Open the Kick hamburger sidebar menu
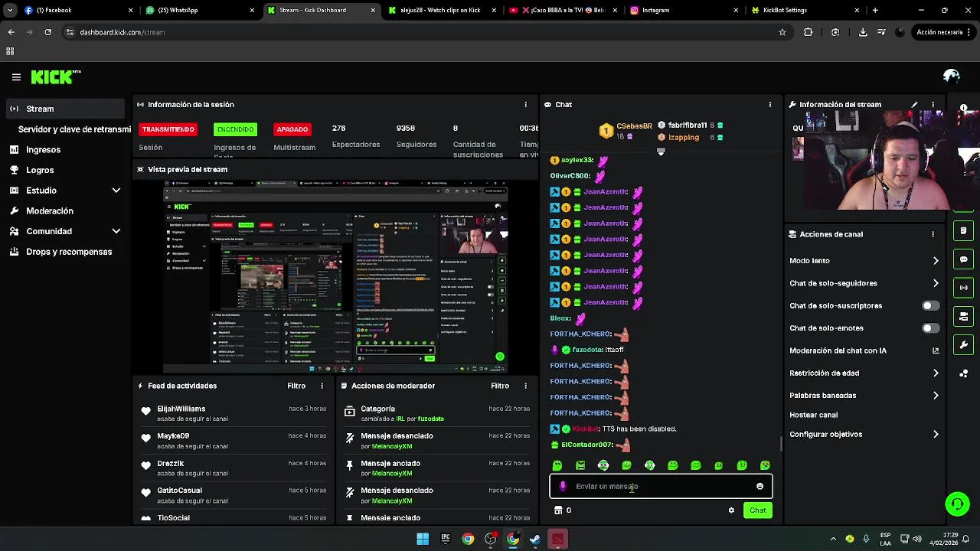980x551 pixels. pyautogui.click(x=16, y=77)
